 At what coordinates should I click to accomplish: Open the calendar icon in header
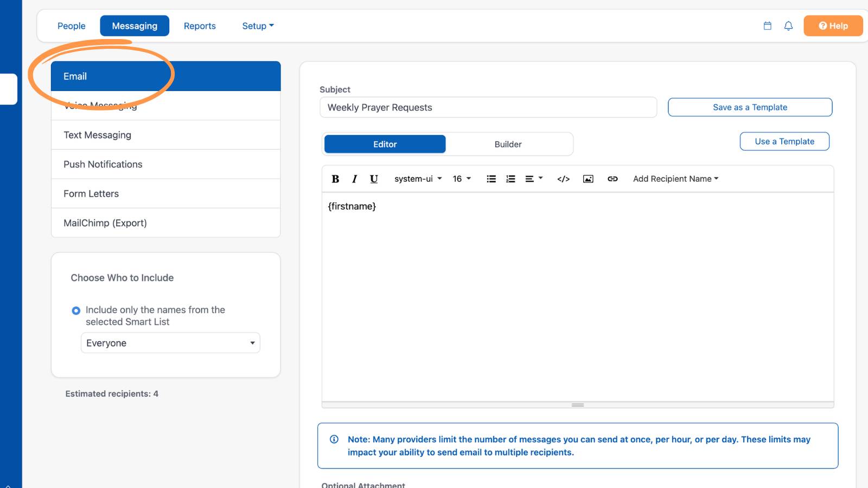tap(768, 25)
